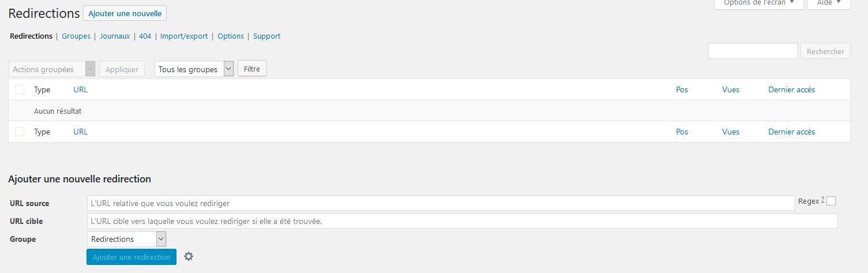
Task: Open advanced options gear icon
Action: pos(189,256)
